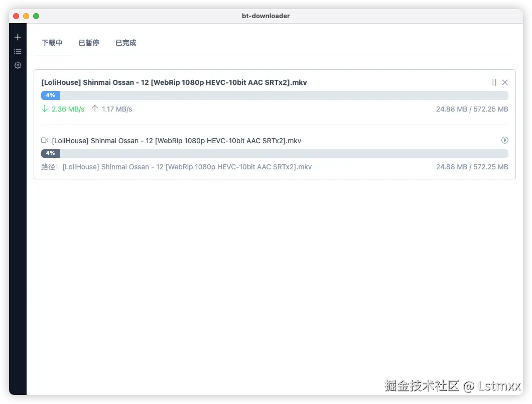The width and height of the screenshot is (532, 404).
Task: Open the task list icon in the sidebar
Action: click(x=18, y=51)
